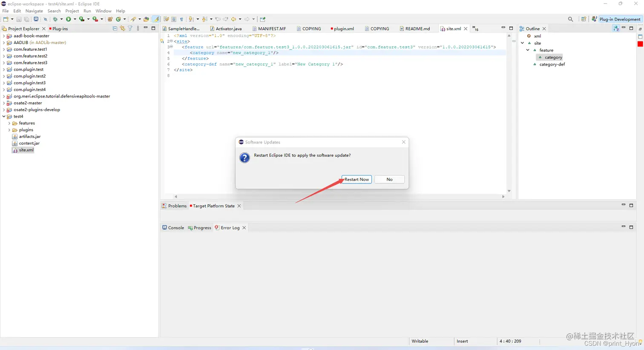Toggle Block Selection Mode icon

pyautogui.click(x=174, y=19)
